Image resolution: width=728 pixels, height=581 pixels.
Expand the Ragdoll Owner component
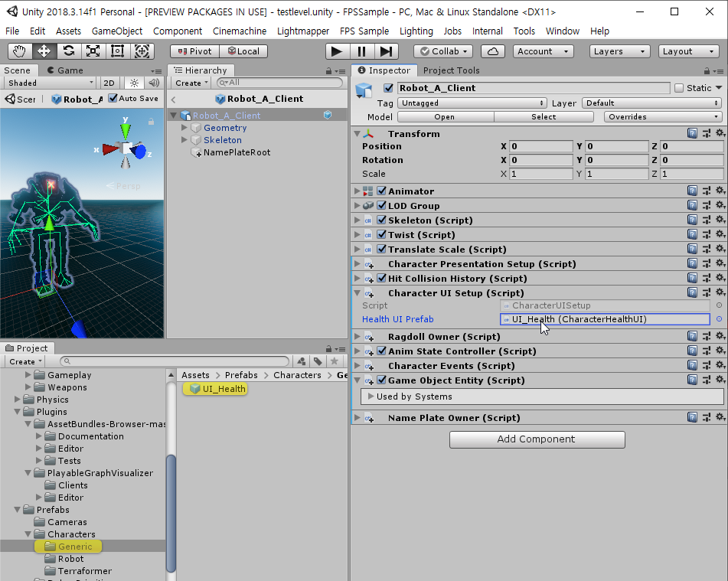click(x=357, y=336)
